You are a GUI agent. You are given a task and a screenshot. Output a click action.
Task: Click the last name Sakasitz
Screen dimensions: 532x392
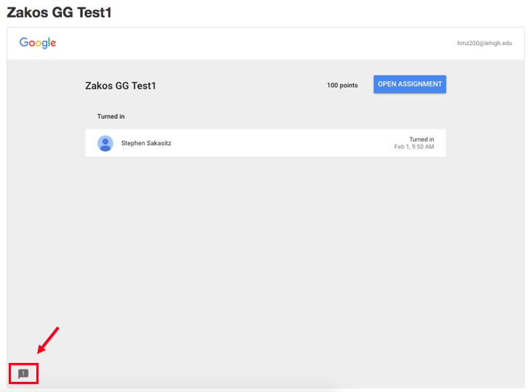coord(158,143)
